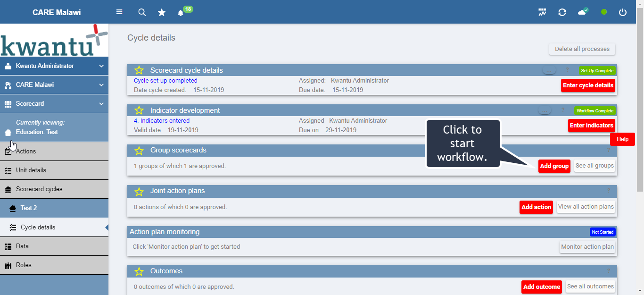Open help question mark for Group scorecards

click(609, 151)
